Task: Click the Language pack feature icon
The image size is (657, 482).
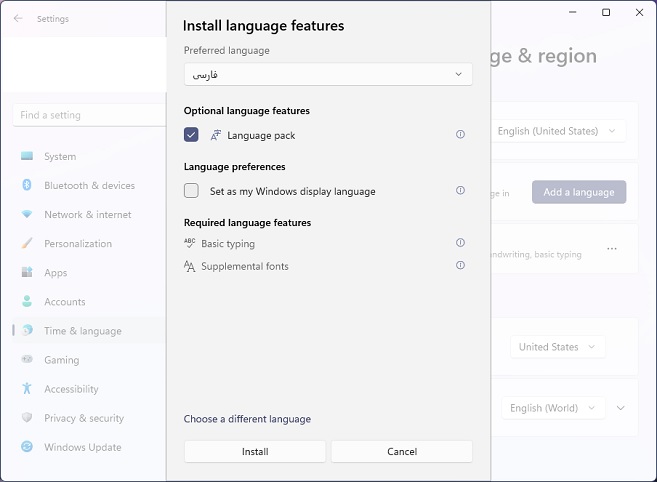Action: [x=215, y=135]
